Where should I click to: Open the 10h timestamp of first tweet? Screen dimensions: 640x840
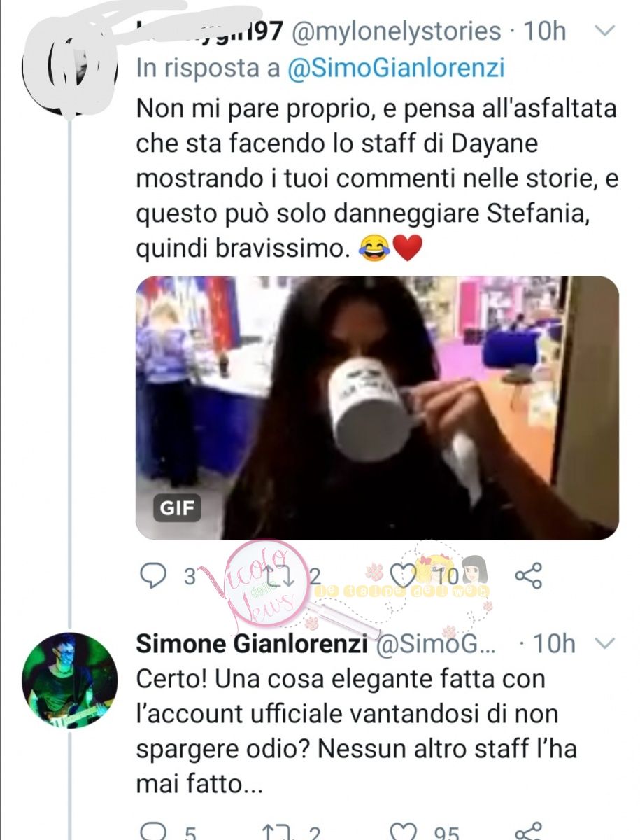(545, 31)
